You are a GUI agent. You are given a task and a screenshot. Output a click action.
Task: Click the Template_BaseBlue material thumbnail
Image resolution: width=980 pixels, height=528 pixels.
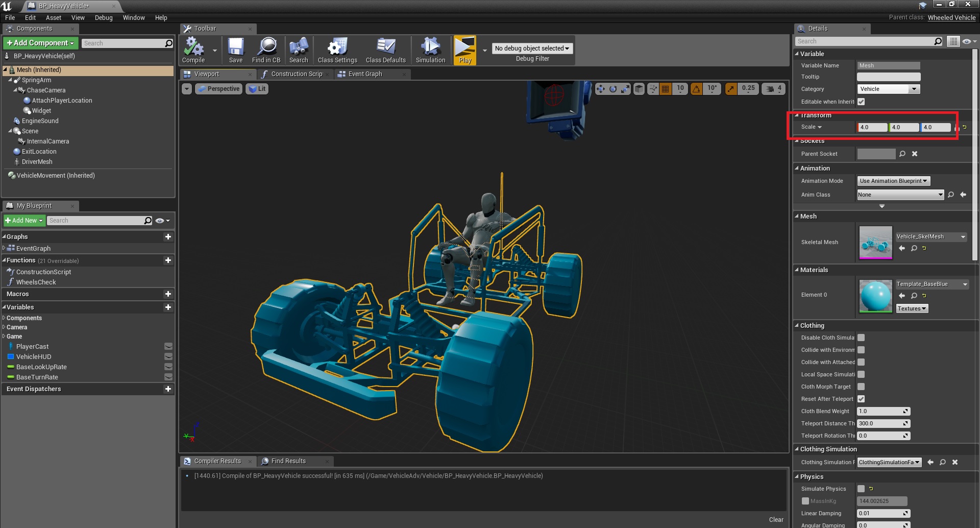[x=875, y=295]
